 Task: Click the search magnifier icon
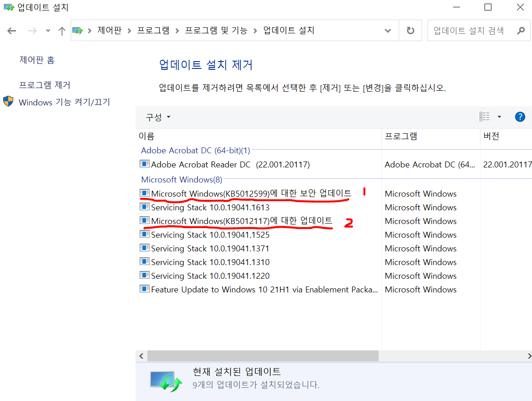point(521,31)
